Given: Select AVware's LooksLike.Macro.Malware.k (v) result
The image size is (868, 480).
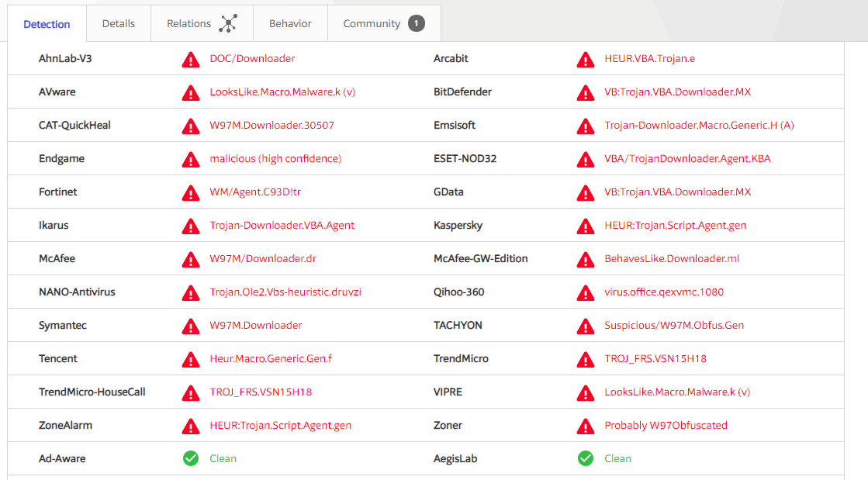Looking at the screenshot, I should [282, 92].
